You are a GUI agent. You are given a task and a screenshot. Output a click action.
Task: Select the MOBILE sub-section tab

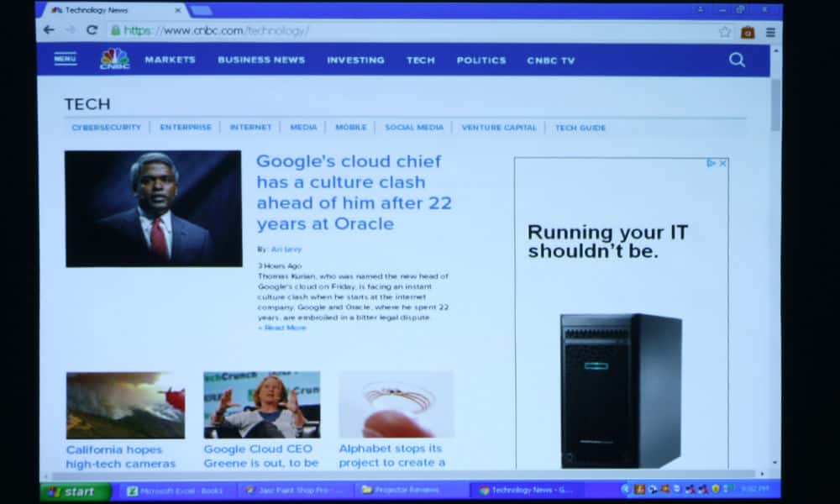(351, 128)
